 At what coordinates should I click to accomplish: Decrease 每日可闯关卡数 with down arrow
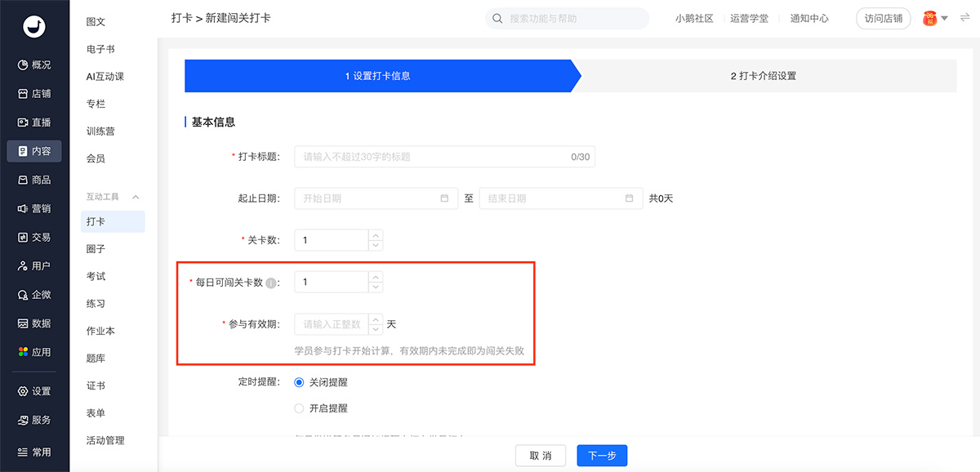(376, 287)
